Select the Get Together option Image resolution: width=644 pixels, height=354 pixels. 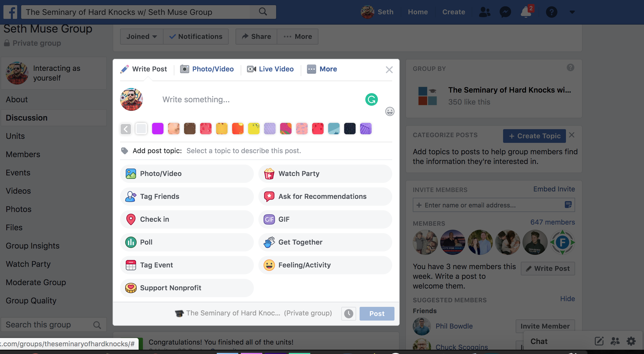pyautogui.click(x=325, y=242)
